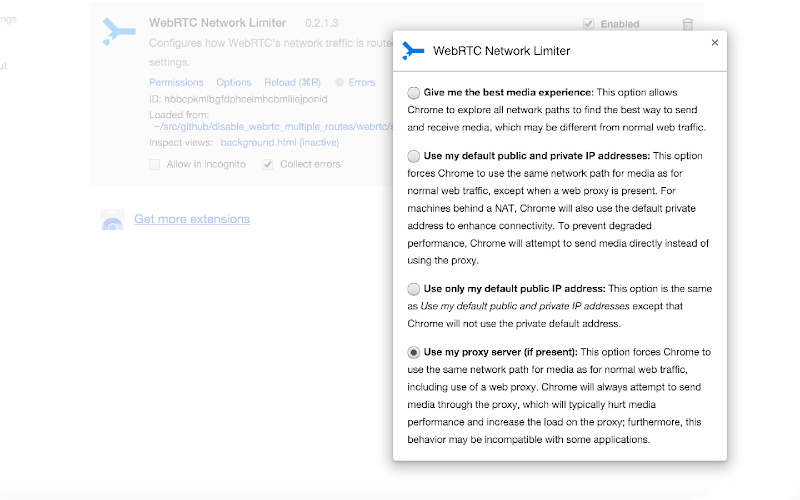Reload the extension via Reload (⌘R)
This screenshot has height=500, width=800.
pyautogui.click(x=292, y=82)
